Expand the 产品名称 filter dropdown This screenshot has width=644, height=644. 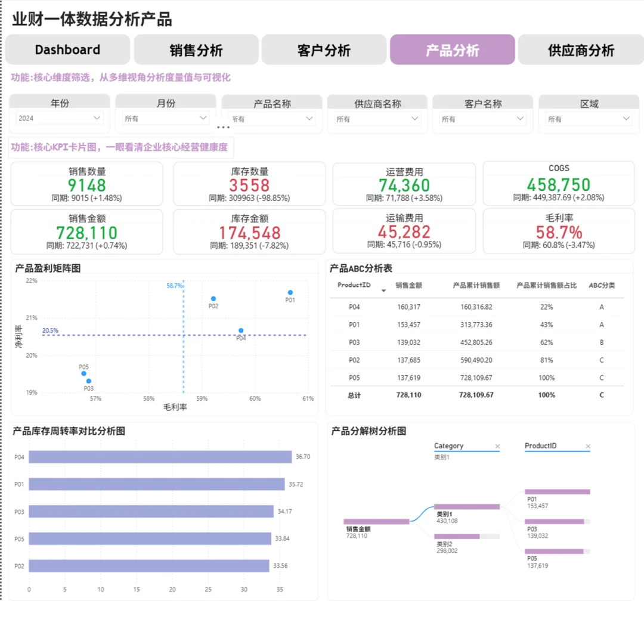[271, 119]
